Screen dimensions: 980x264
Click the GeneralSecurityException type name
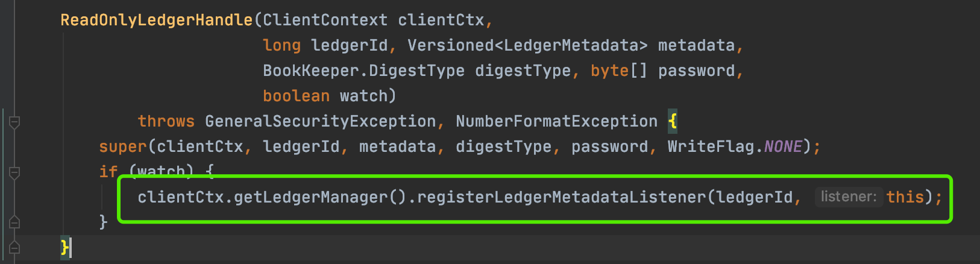[321, 121]
